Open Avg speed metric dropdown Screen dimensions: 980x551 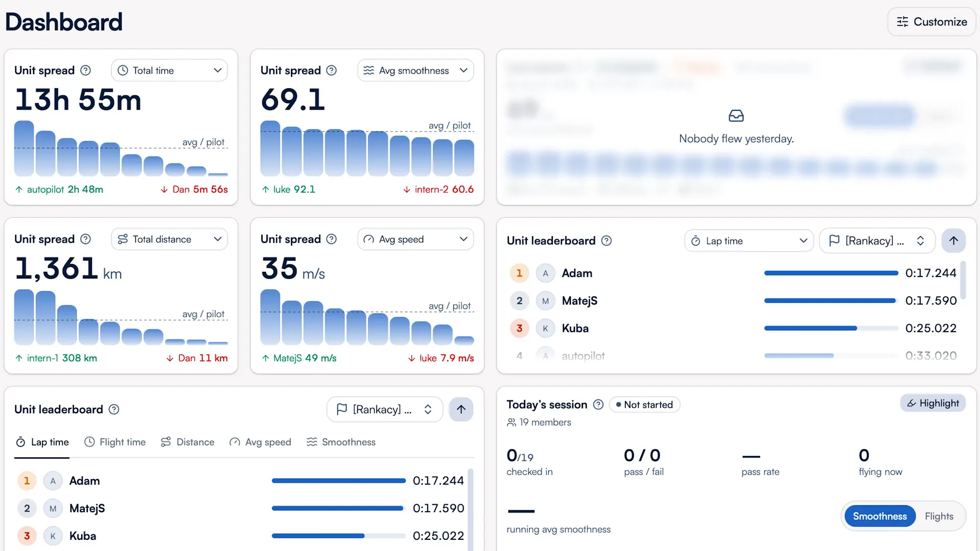(415, 239)
